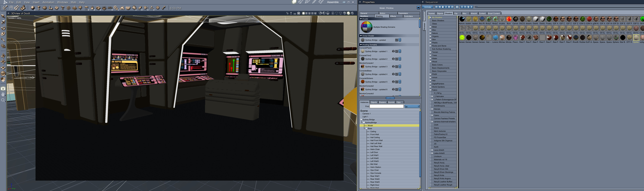Collapse the Shading Domains section

361,45
